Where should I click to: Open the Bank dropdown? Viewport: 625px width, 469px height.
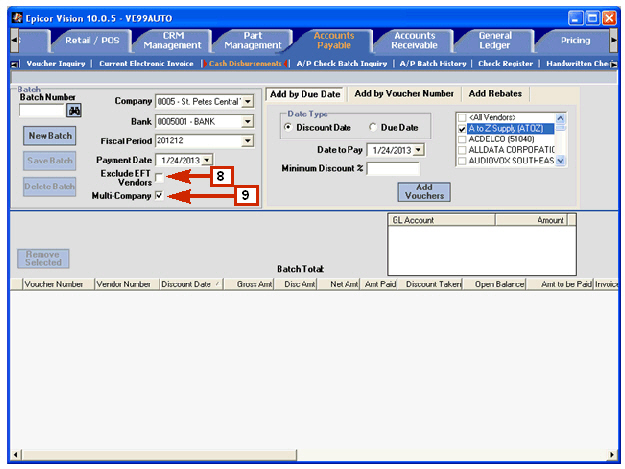point(248,121)
